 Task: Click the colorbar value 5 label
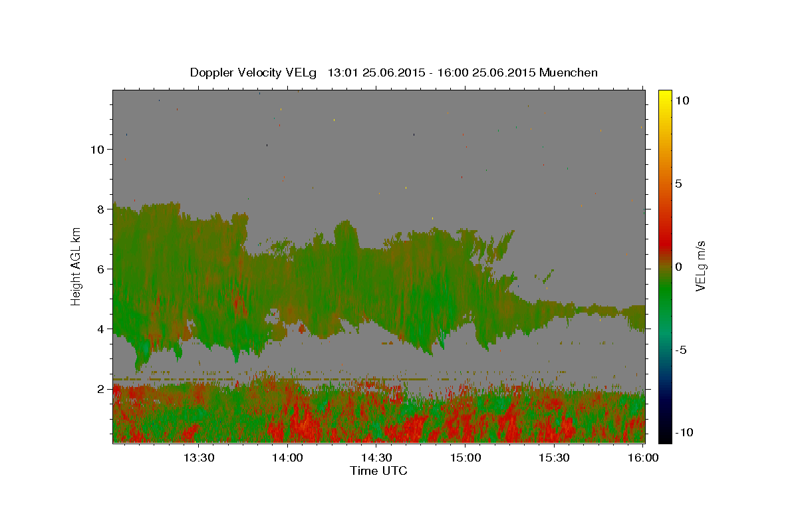(679, 184)
